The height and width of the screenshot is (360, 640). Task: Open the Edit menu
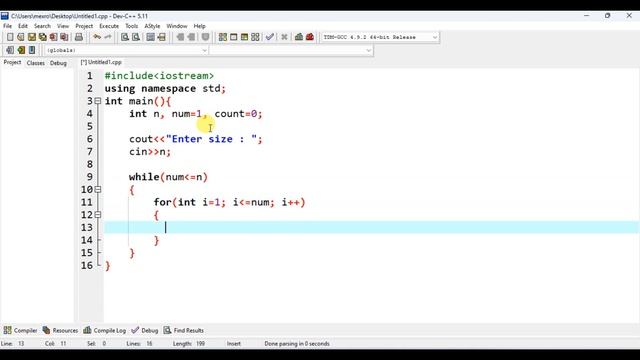23,26
